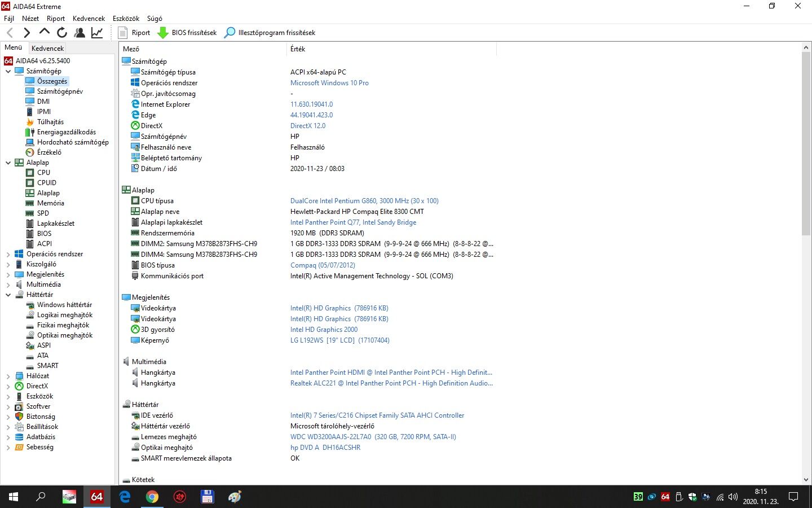Viewport: 812px width, 508px height.
Task: Open the user profile toolbar icon
Action: (80, 33)
